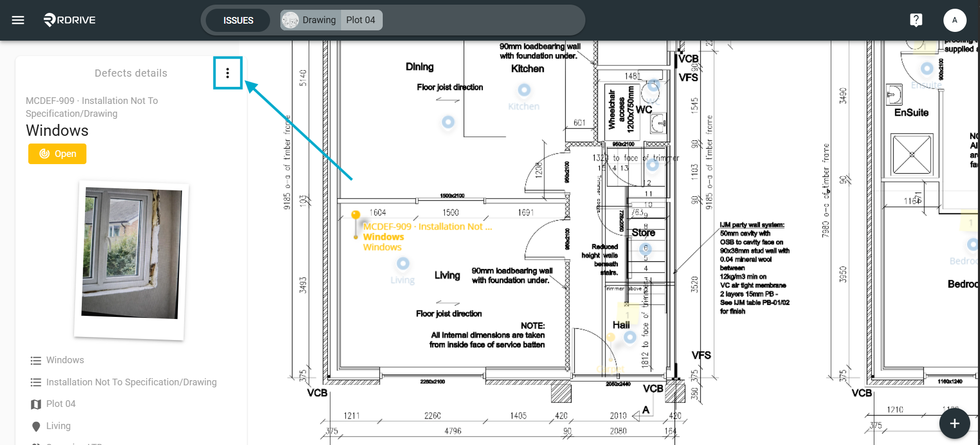Image resolution: width=980 pixels, height=445 pixels.
Task: Click the add plus floating button
Action: (x=954, y=423)
